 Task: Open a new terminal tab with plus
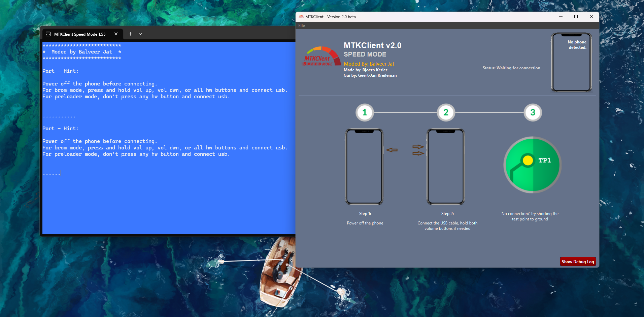130,34
